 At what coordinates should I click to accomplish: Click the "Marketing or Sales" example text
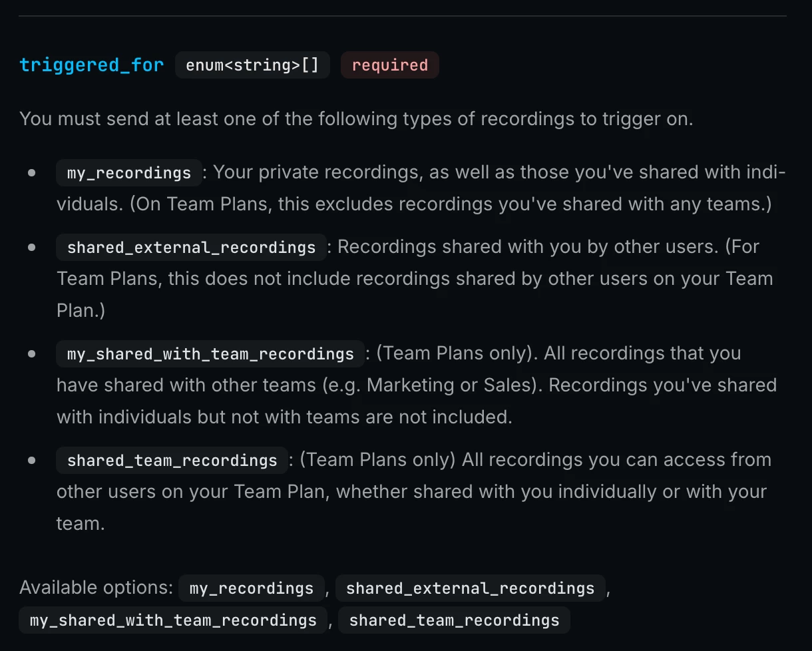coord(449,385)
